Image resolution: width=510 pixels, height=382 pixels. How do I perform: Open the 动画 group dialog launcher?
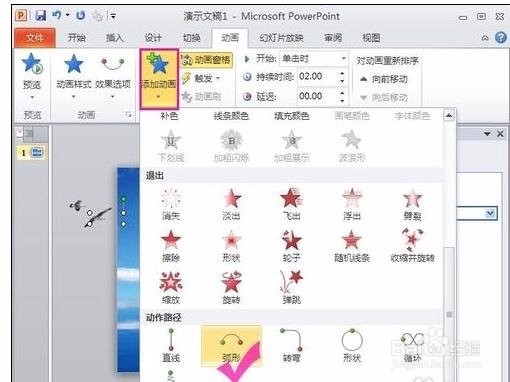129,115
